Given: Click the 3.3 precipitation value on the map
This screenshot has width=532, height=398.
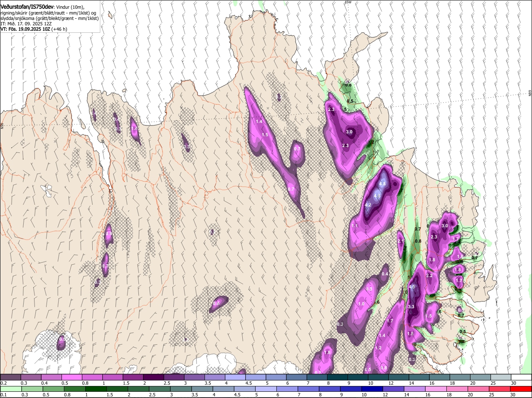Looking at the screenshot, I should [411, 307].
